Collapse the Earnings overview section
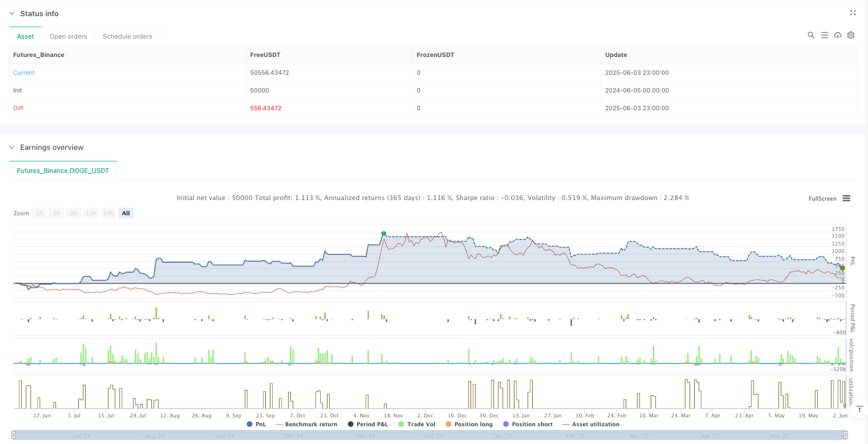Screen dimensions: 868x444 tap(11, 147)
